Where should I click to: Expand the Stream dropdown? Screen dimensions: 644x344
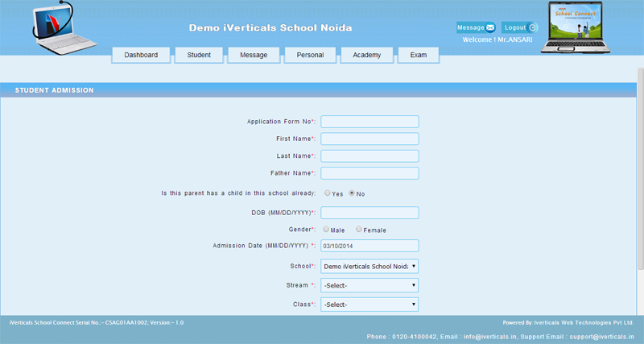(369, 285)
